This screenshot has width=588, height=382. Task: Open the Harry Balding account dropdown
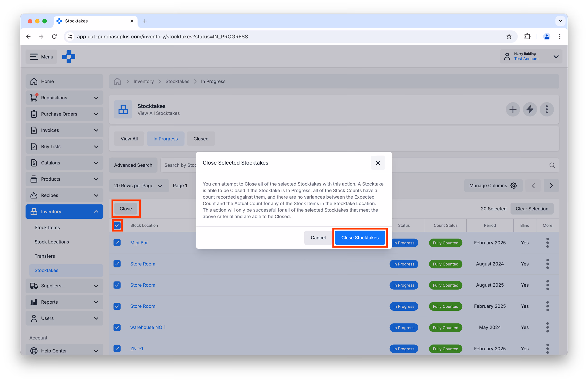pyautogui.click(x=531, y=56)
